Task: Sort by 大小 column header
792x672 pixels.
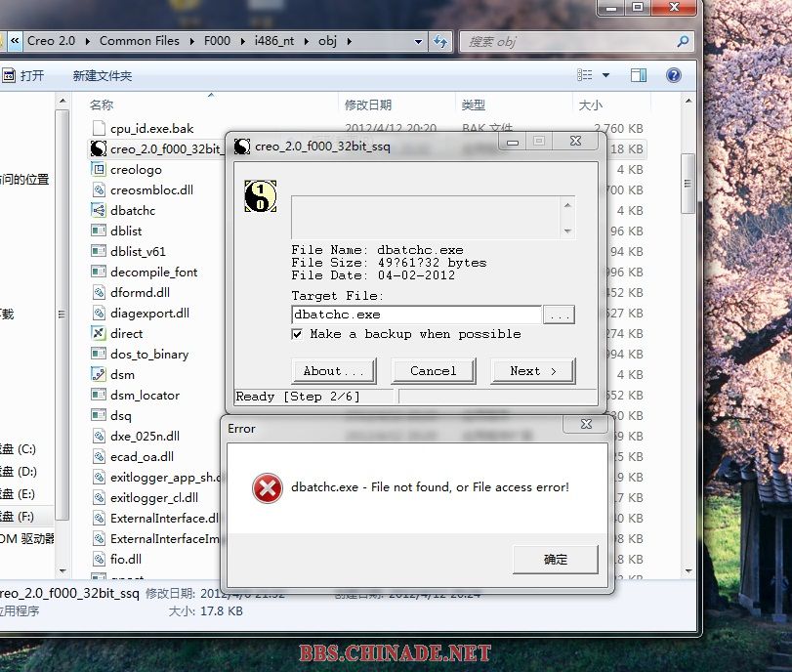Action: [591, 105]
